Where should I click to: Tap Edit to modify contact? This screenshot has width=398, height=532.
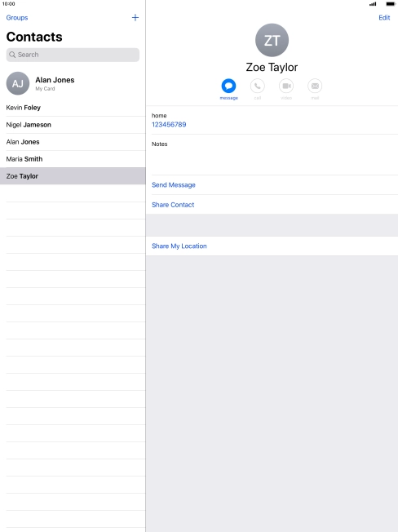pos(384,18)
